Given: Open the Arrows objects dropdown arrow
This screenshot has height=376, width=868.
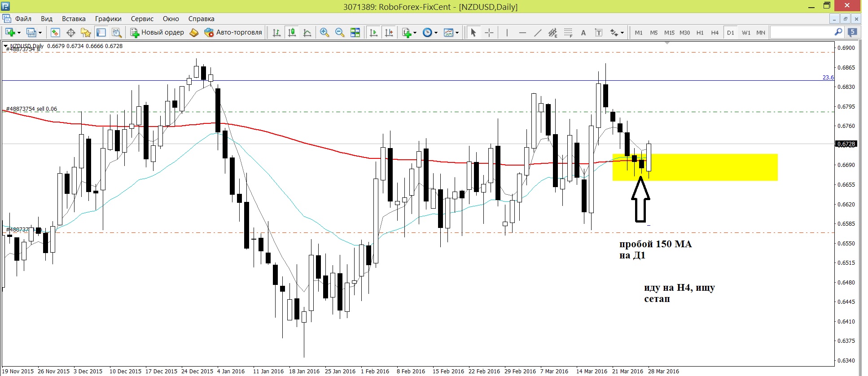Looking at the screenshot, I should click(x=622, y=32).
